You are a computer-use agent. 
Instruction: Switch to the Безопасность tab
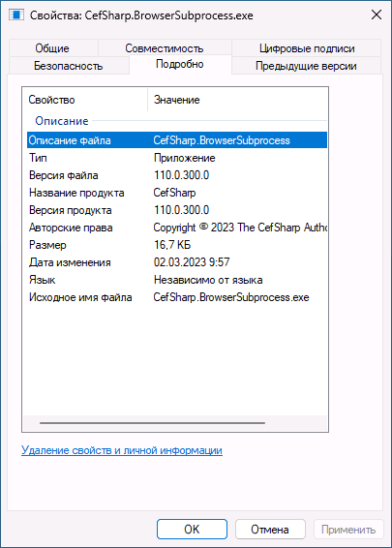[69, 66]
